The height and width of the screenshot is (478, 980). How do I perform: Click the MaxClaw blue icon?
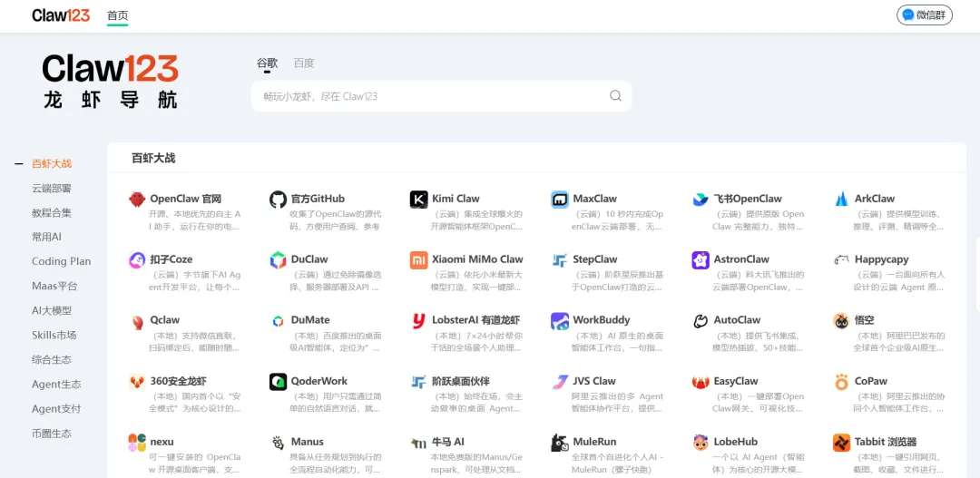coord(559,200)
